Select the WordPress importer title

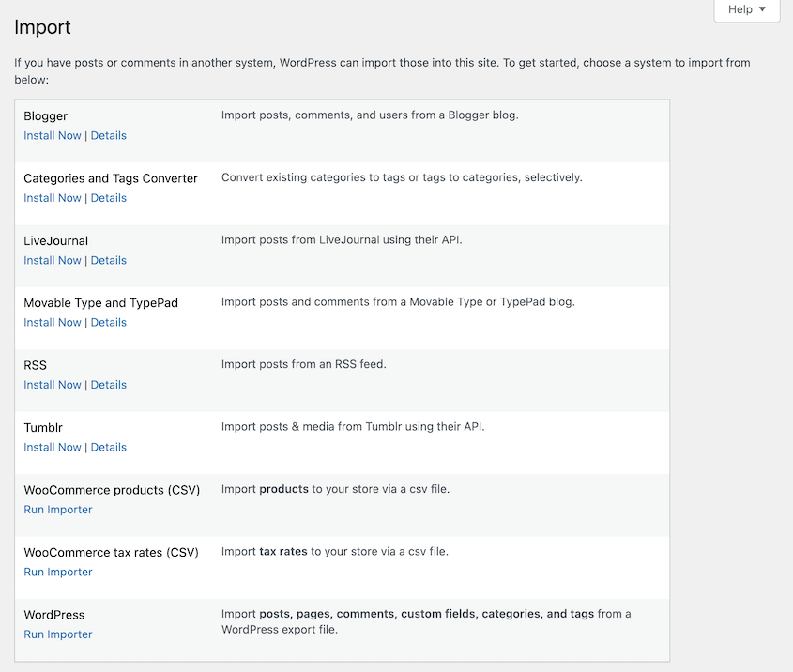pos(54,615)
